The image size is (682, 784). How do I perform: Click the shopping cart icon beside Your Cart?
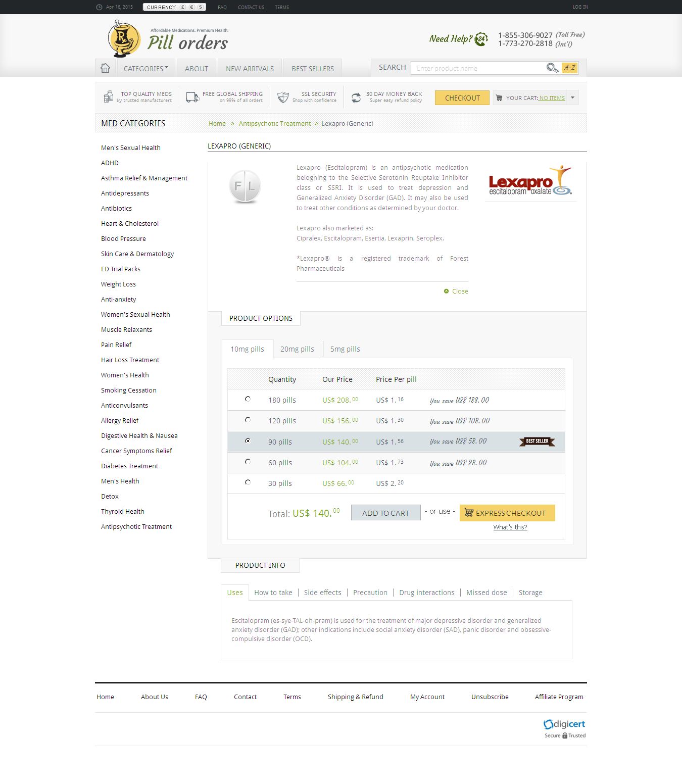click(x=499, y=98)
